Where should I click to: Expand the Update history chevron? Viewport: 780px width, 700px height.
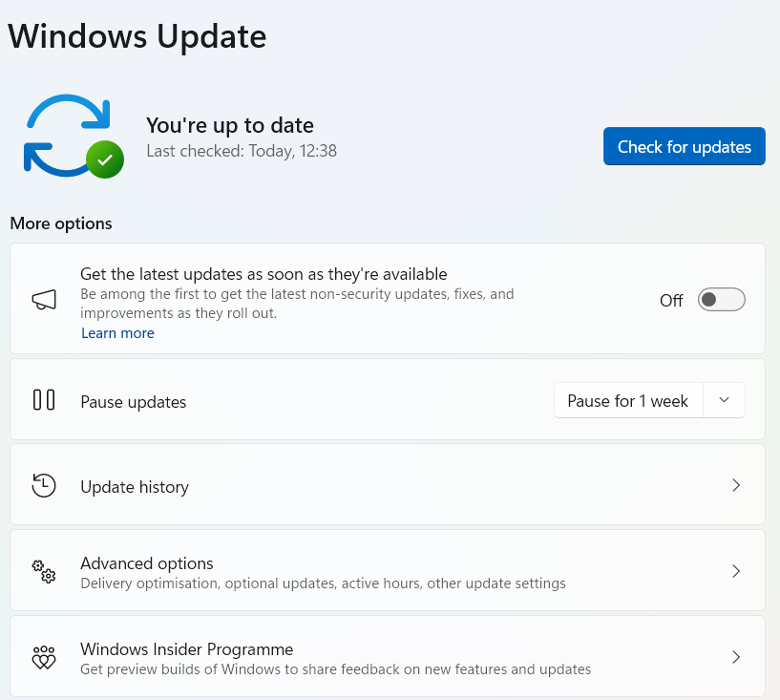coord(736,485)
